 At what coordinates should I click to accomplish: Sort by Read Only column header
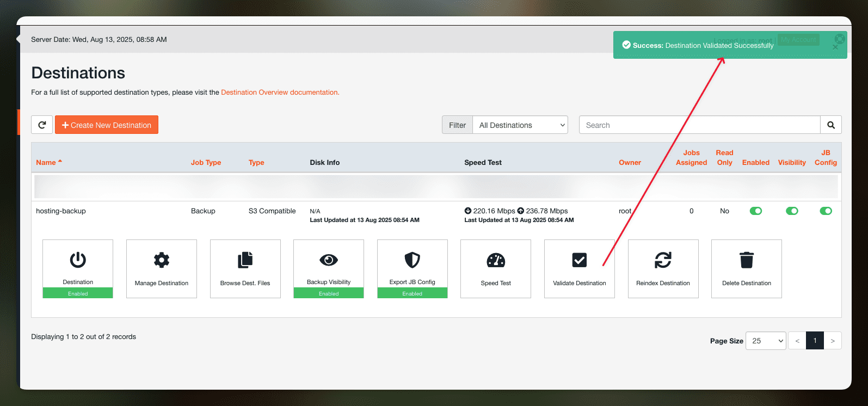724,157
